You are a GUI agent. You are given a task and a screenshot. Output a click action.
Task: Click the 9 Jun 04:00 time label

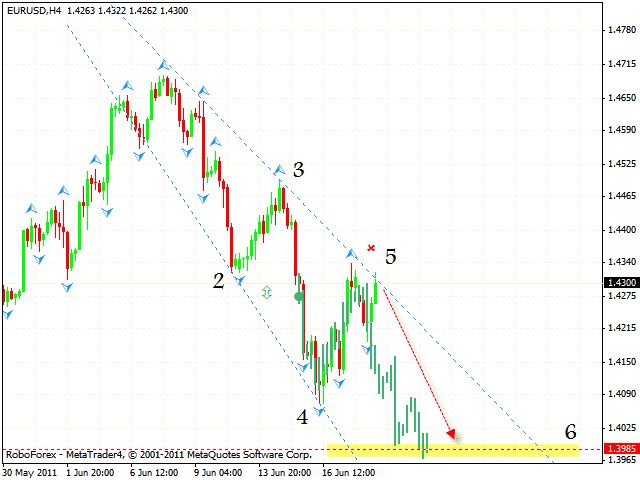point(218,473)
